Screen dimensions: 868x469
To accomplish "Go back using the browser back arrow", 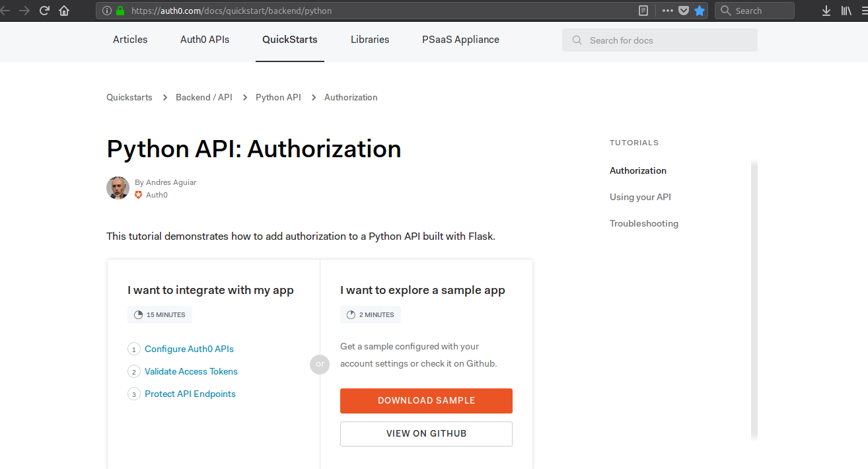I will 5,11.
